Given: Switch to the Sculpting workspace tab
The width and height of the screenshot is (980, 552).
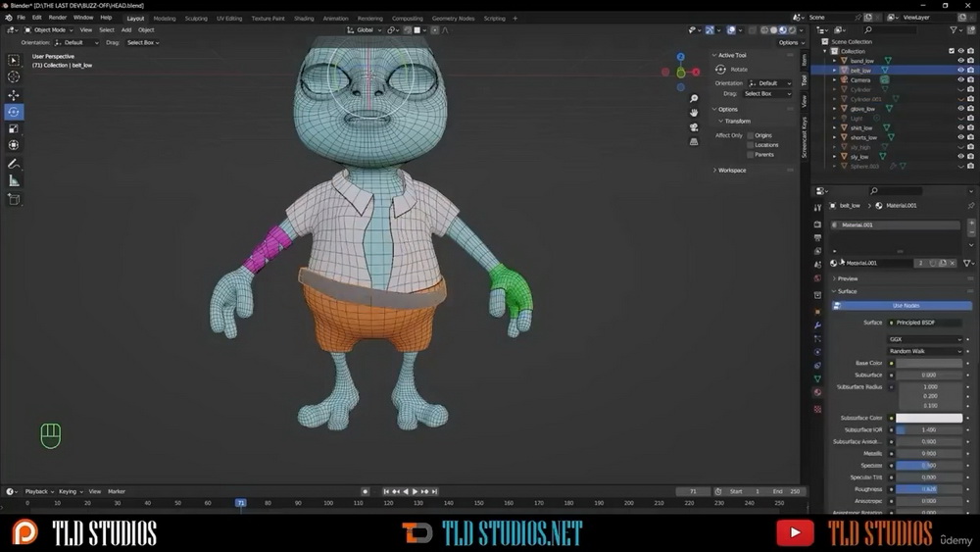Looking at the screenshot, I should (x=196, y=18).
